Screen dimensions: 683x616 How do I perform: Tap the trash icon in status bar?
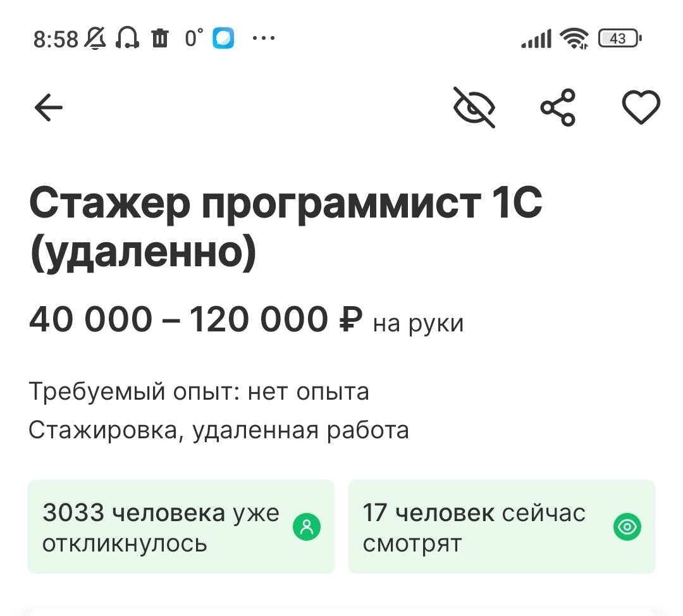click(x=160, y=39)
